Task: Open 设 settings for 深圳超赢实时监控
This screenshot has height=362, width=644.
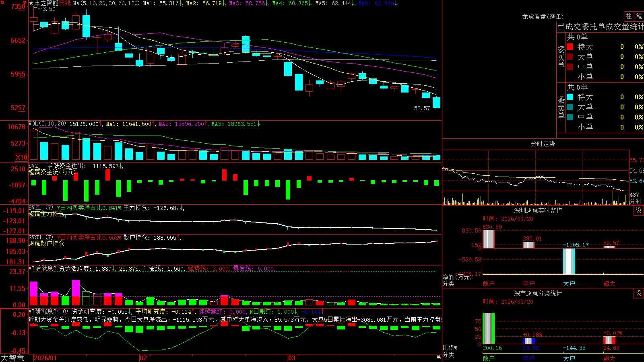Action: point(639,210)
